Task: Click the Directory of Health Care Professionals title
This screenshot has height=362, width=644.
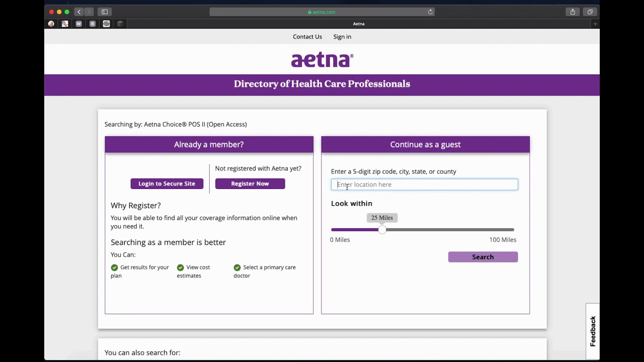Action: [322, 84]
